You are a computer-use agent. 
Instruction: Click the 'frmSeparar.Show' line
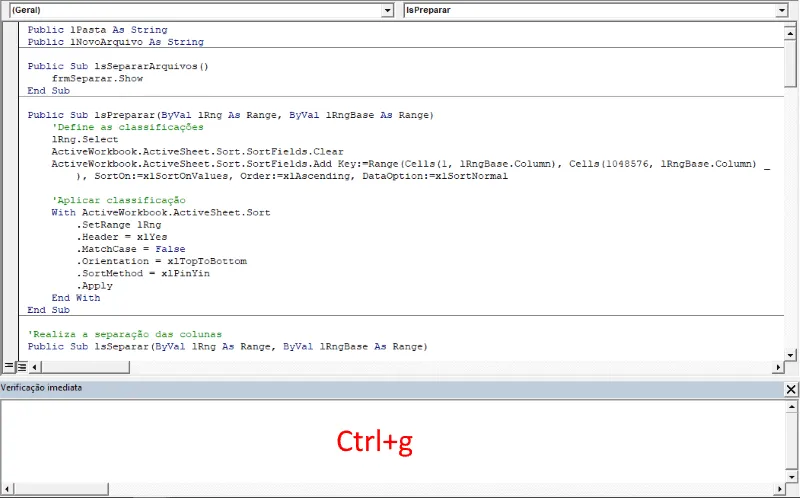pos(97,79)
